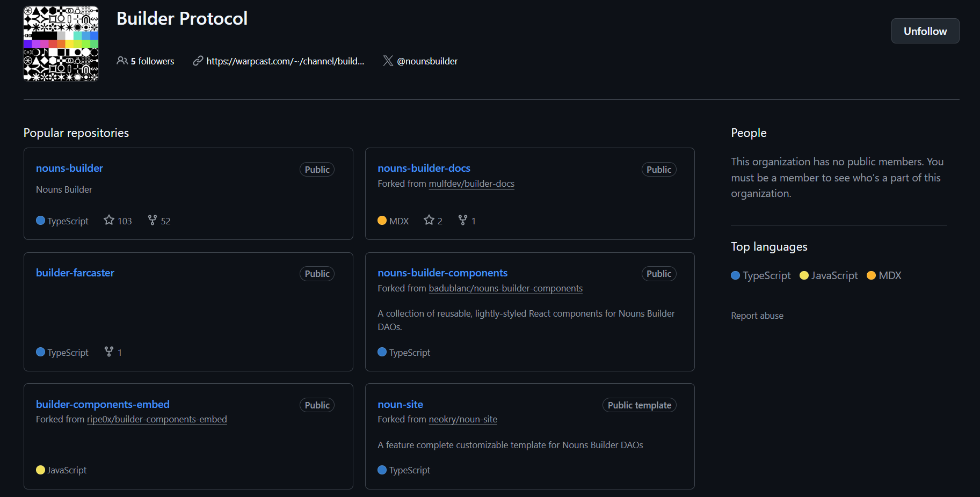Image resolution: width=980 pixels, height=497 pixels.
Task: Click the MDX language dot under nouns-builder-docs
Action: click(382, 220)
